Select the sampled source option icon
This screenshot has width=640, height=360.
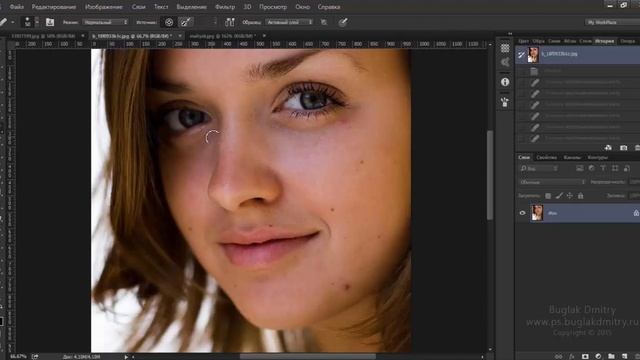point(169,22)
